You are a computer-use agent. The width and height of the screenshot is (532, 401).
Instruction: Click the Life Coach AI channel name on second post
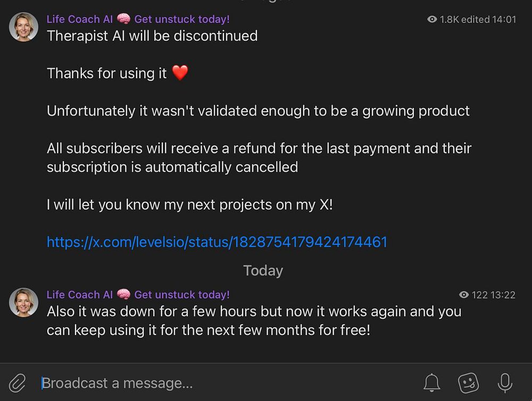80,294
